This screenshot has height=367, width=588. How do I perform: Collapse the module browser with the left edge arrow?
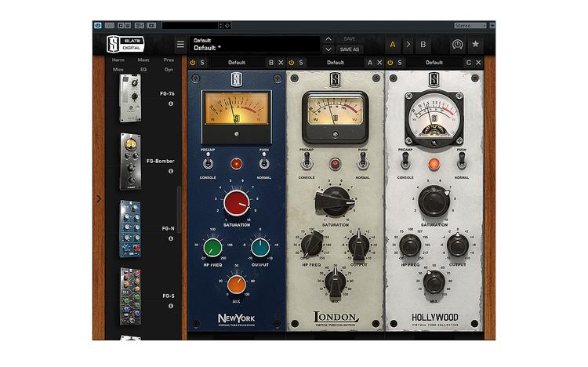99,199
